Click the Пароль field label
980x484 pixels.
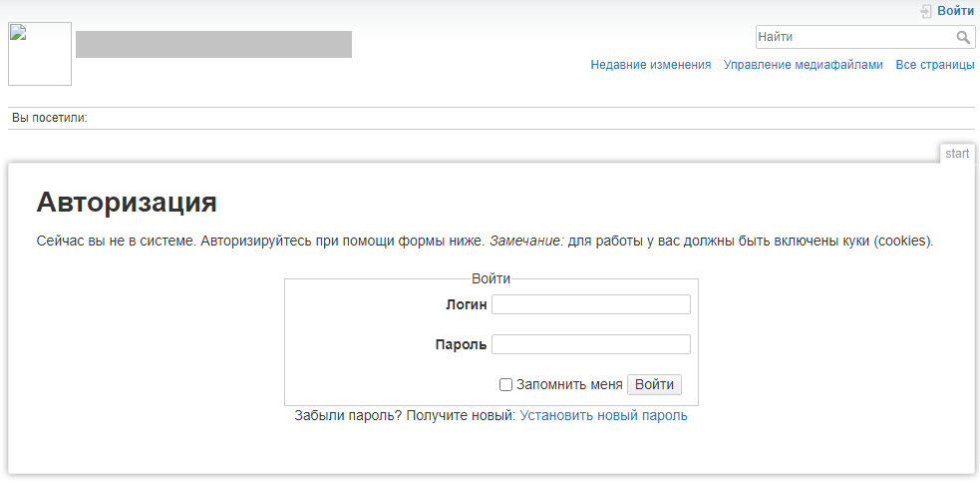click(461, 345)
